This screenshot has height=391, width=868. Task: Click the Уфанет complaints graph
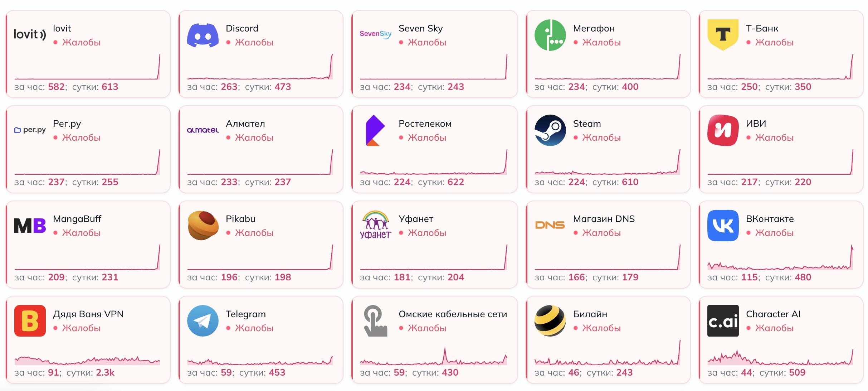pos(434,257)
